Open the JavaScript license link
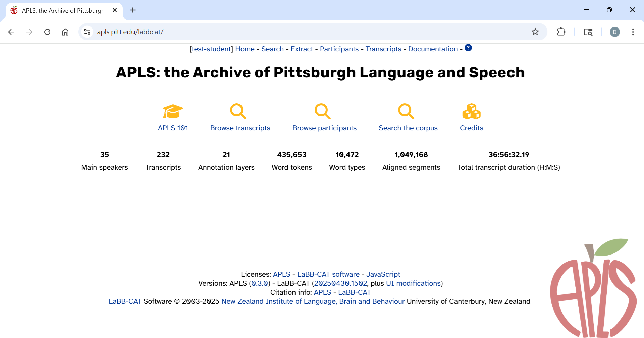Screen dimensions: 644x338 tap(383, 274)
